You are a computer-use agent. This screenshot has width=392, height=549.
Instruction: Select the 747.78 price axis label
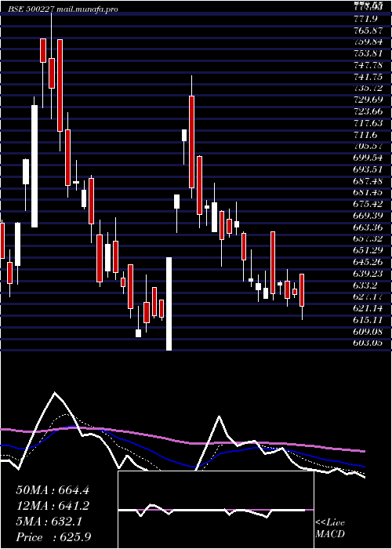coord(368,65)
